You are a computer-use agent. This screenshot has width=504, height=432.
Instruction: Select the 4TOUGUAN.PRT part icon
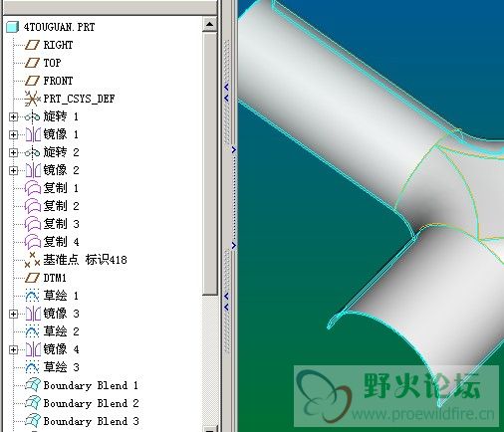point(13,27)
